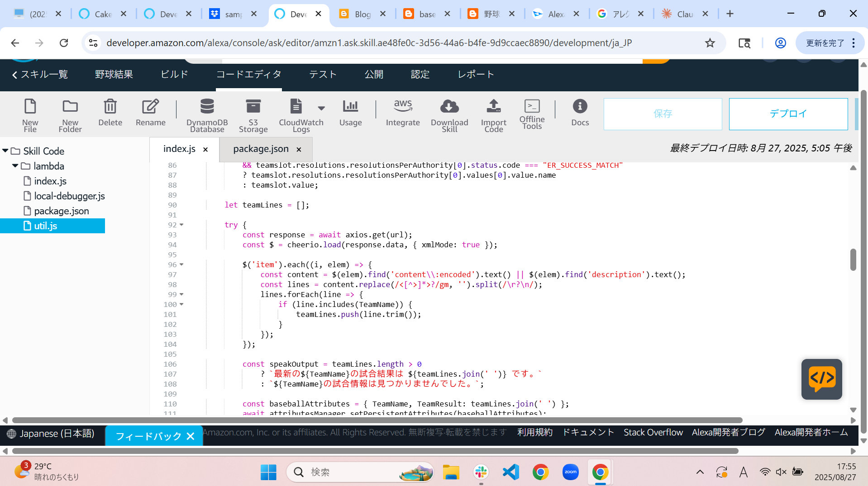
Task: Collapse the lambda folder
Action: [15, 166]
